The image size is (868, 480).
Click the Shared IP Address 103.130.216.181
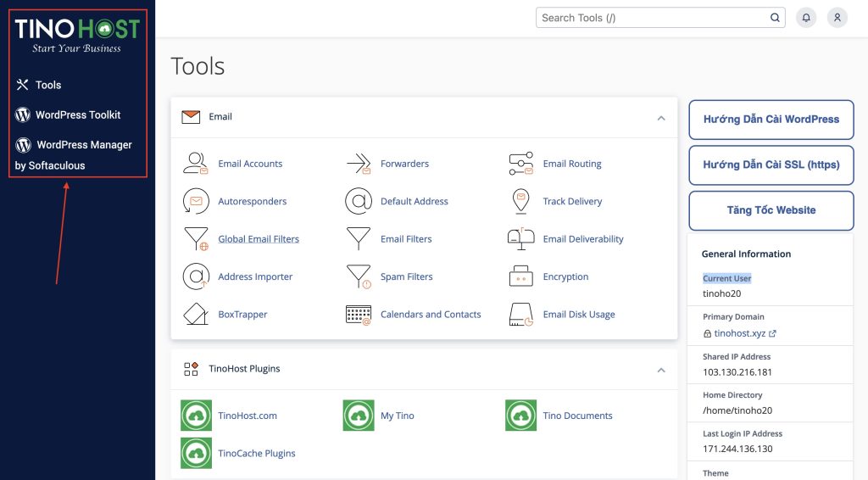click(x=737, y=372)
